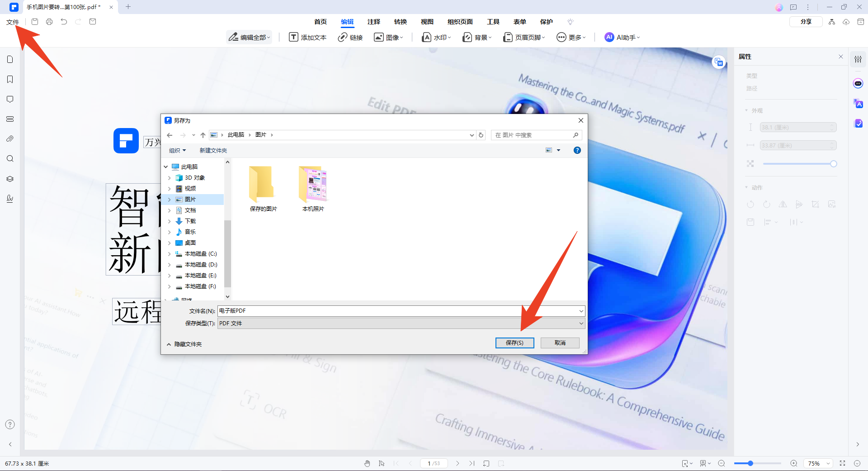
Task: Click the help question mark in left sidebar
Action: point(10,424)
